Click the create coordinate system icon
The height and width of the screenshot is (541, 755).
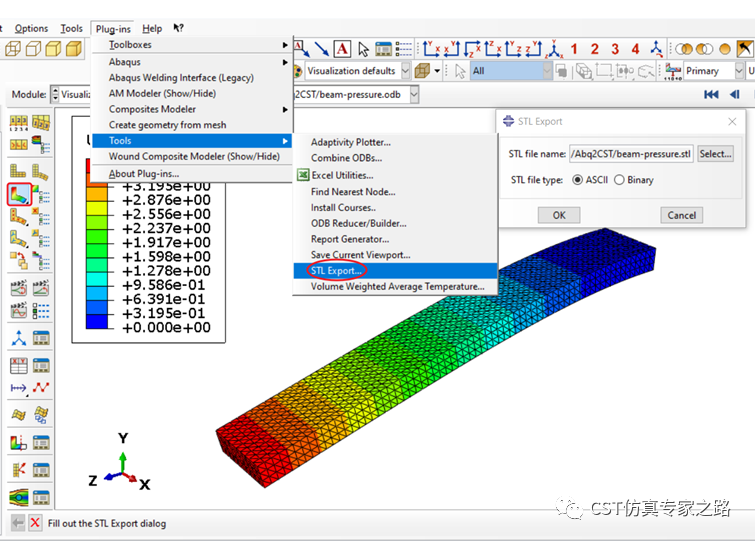tap(18, 338)
